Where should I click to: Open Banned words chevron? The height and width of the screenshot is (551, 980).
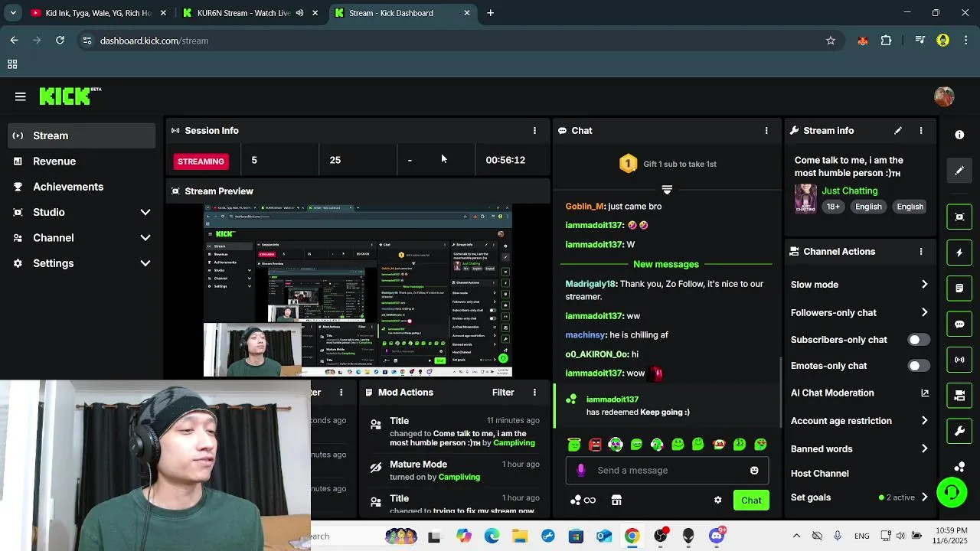coord(924,449)
